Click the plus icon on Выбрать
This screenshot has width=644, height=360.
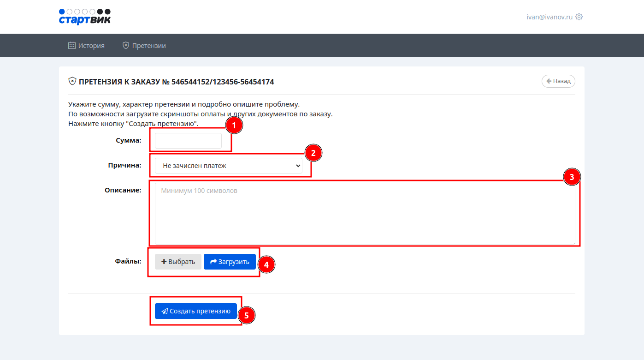[164, 262]
